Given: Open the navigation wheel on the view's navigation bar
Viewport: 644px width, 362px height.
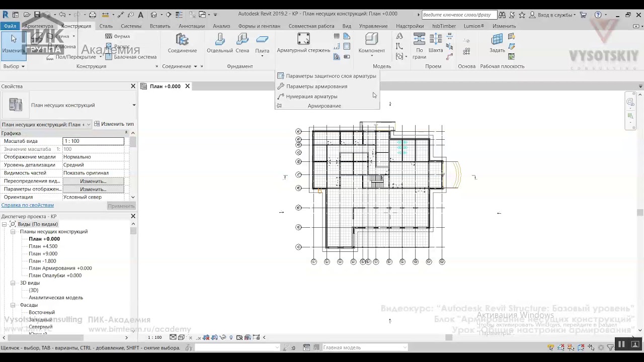Looking at the screenshot, I should (630, 102).
